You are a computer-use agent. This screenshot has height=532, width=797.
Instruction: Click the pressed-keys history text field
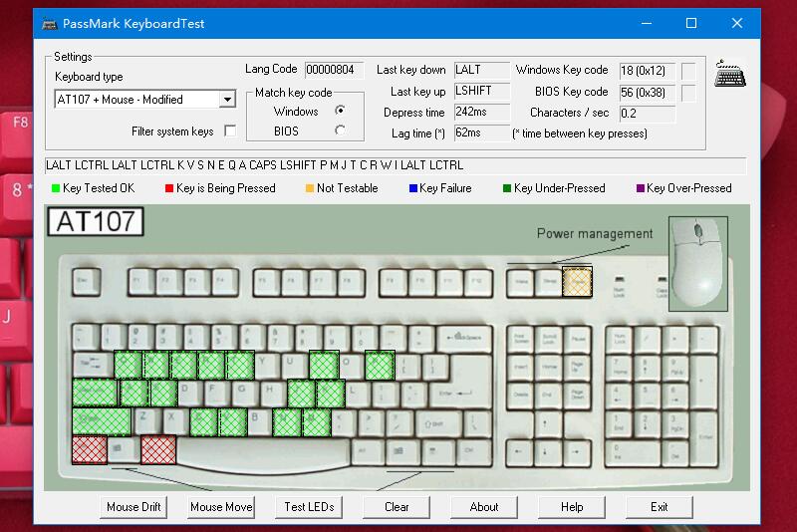396,165
